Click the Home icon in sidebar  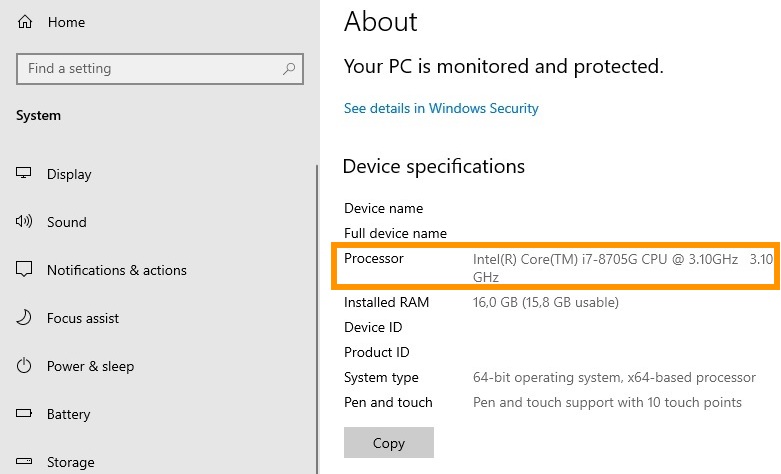point(25,22)
